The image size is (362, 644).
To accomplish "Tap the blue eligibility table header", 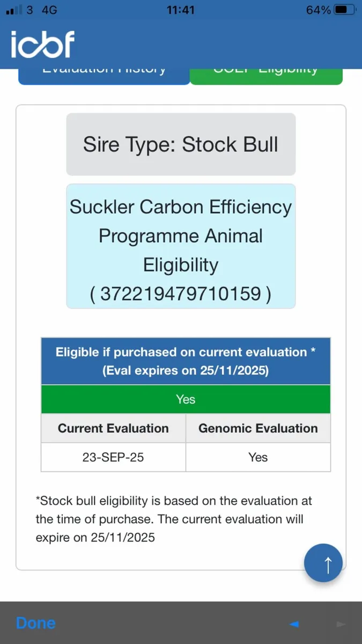I will (186, 361).
